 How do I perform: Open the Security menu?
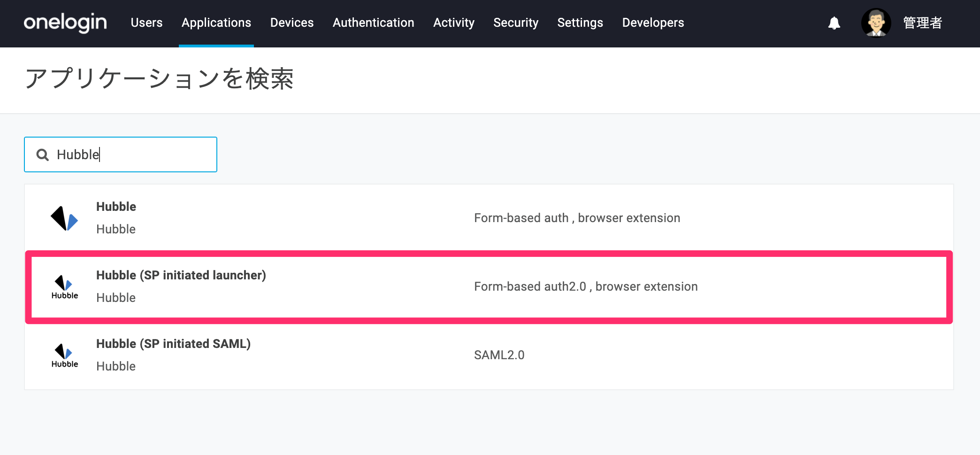tap(516, 23)
